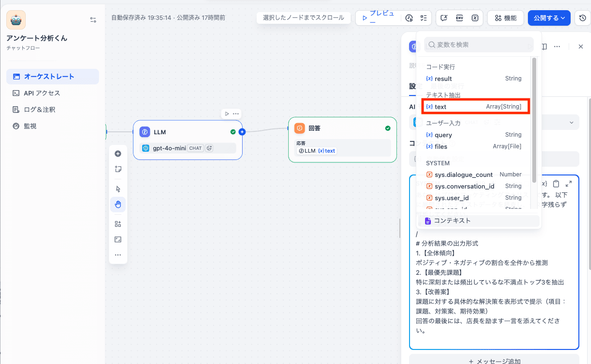Click the メッセージ追加 button
Viewport: 591px width, 364px height.
[x=494, y=361]
